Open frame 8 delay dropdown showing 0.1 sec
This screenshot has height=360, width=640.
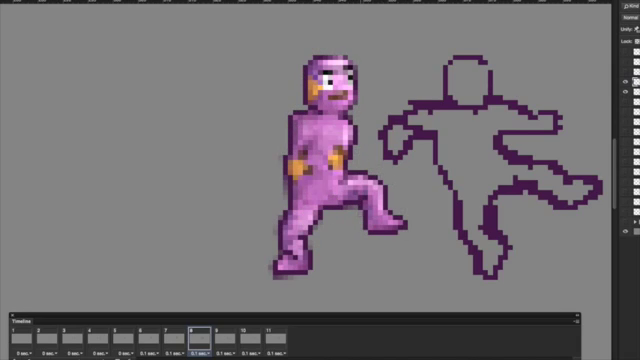coord(200,353)
